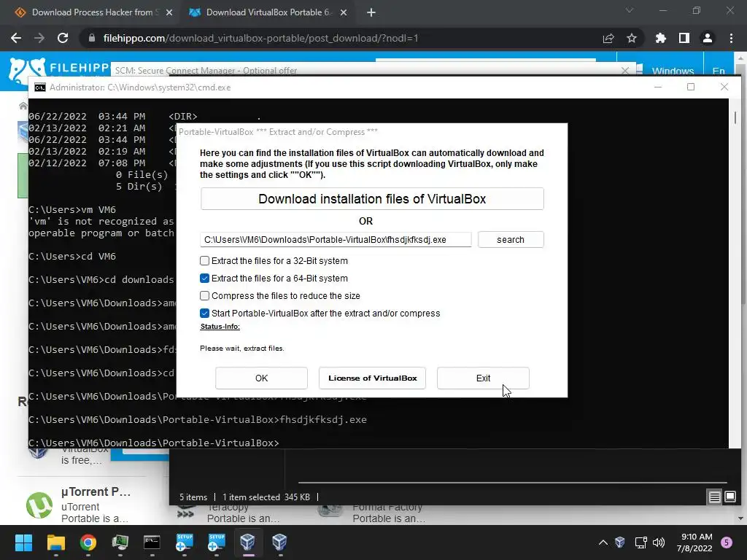Open µTorrent Portable link on FileHippo
747x560 pixels.
96,492
